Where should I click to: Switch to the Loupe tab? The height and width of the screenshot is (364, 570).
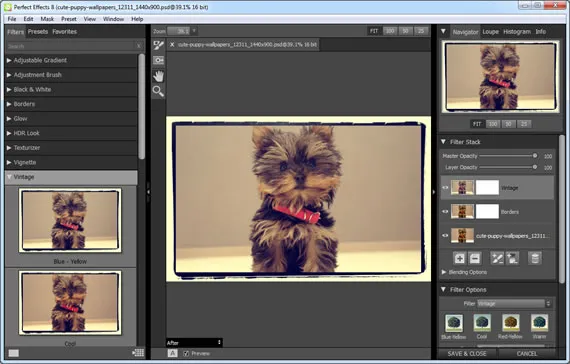(x=490, y=32)
